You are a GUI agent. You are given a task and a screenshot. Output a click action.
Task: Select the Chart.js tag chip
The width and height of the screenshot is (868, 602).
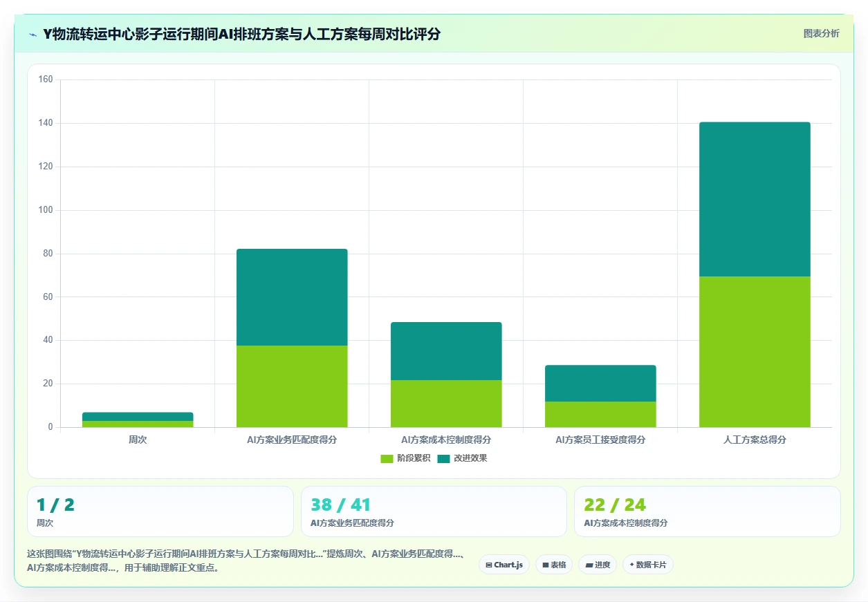click(504, 565)
